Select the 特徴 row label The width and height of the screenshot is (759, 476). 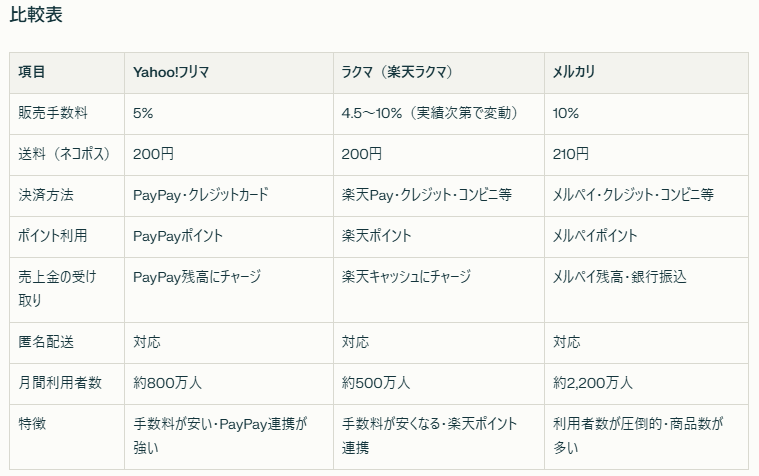pyautogui.click(x=32, y=424)
